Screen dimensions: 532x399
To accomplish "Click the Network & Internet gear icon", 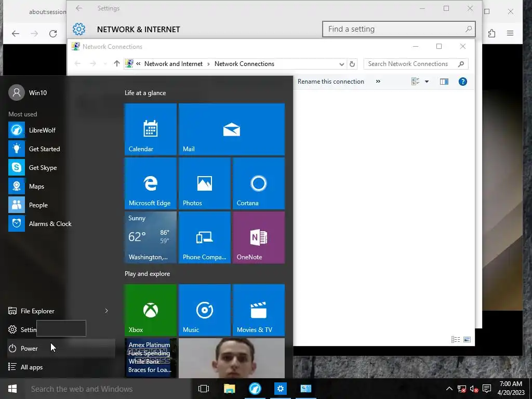I will coord(79,29).
